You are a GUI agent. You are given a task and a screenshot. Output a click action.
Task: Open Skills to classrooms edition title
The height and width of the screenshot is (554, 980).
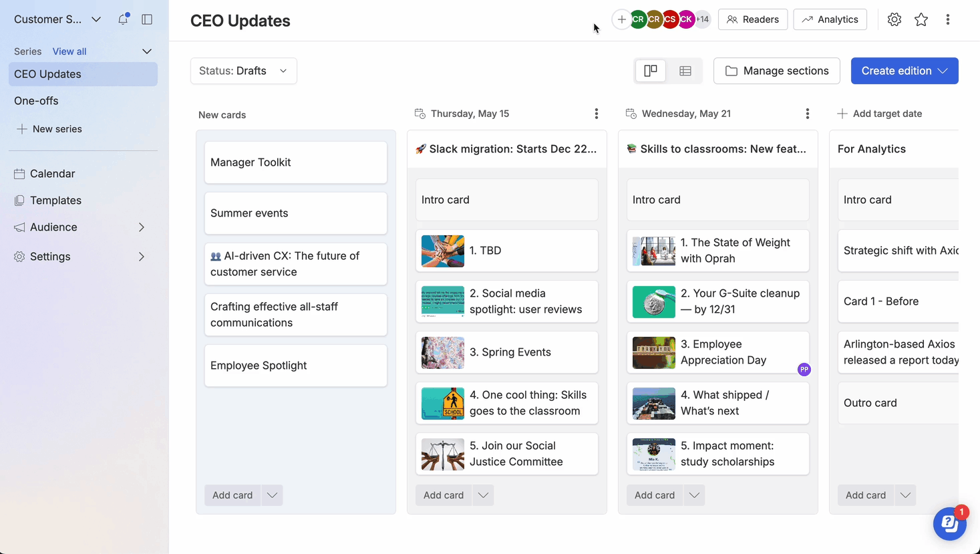pos(717,149)
